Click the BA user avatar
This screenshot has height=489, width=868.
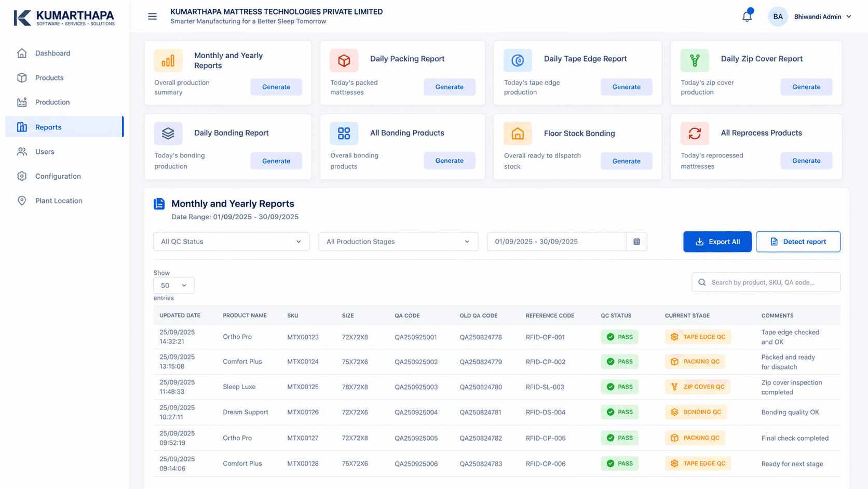pyautogui.click(x=778, y=17)
